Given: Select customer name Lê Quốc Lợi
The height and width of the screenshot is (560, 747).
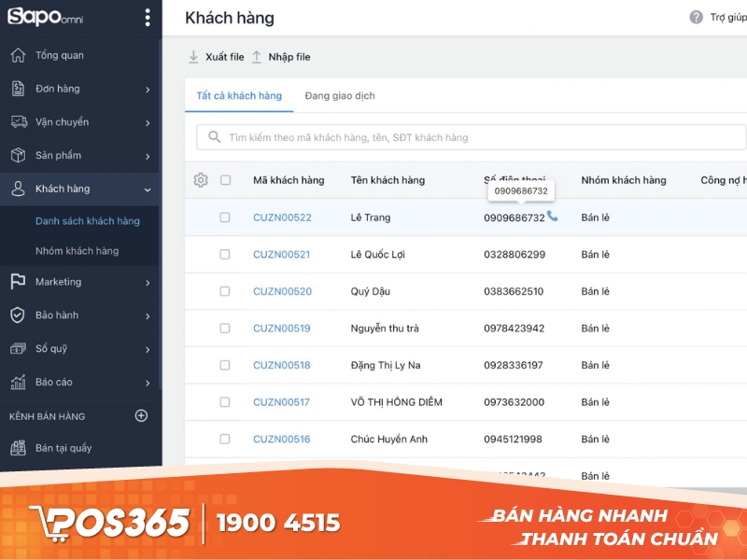Looking at the screenshot, I should click(378, 255).
